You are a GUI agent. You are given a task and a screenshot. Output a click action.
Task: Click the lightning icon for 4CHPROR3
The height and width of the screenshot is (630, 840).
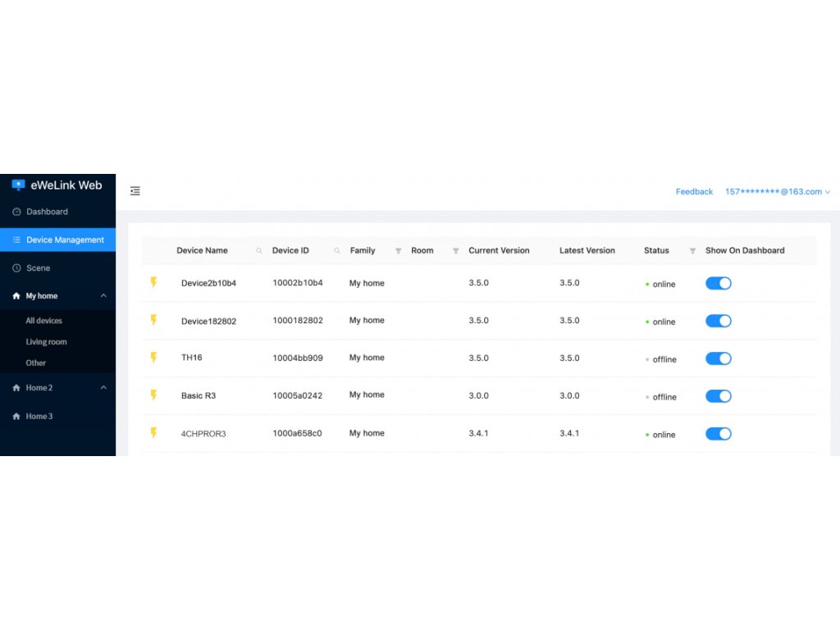coord(153,433)
